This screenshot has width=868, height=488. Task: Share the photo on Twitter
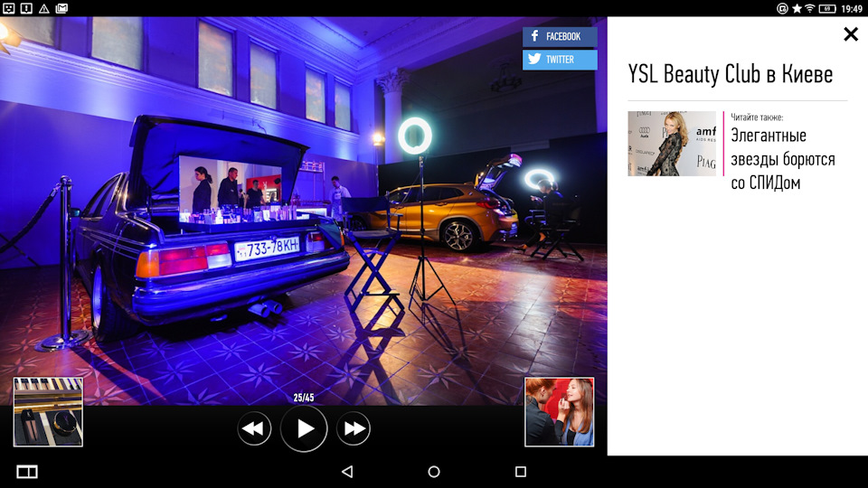[560, 60]
